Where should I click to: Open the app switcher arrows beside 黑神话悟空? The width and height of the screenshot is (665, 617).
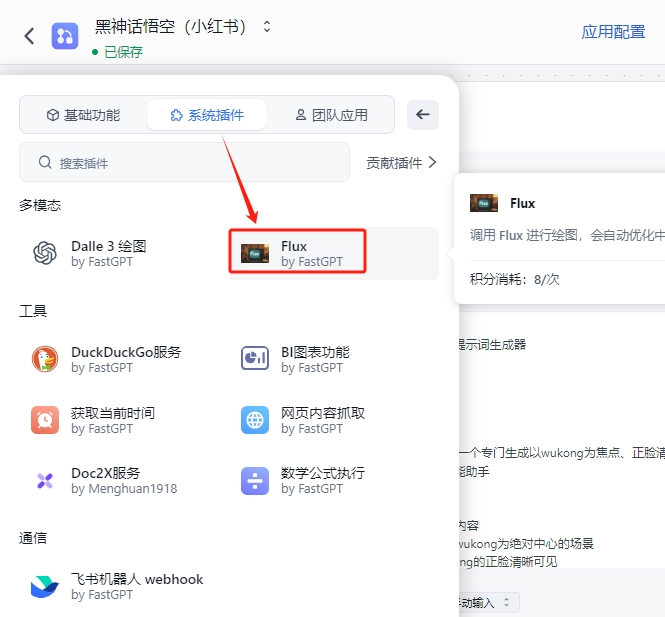[x=267, y=26]
